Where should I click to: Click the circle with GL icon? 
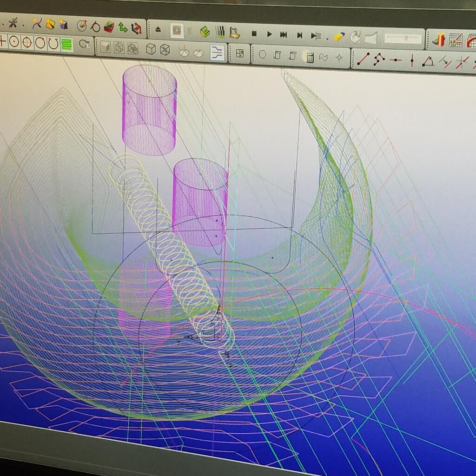click(x=84, y=44)
